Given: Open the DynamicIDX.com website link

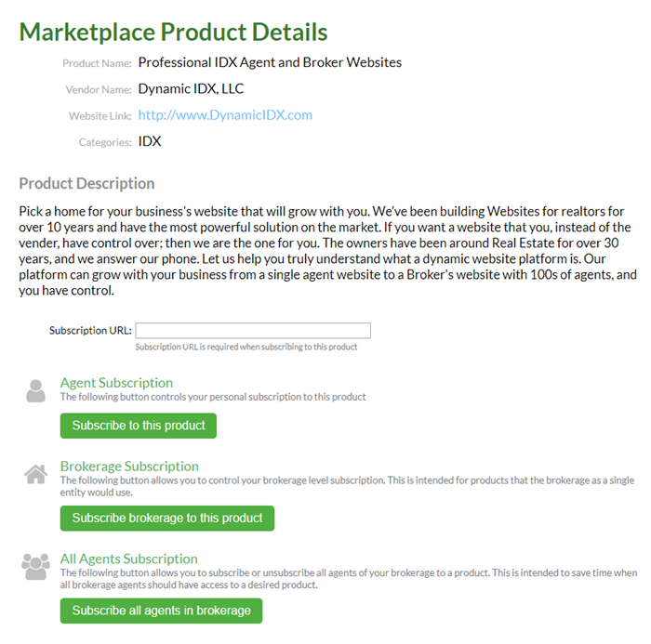Looking at the screenshot, I should (225, 115).
